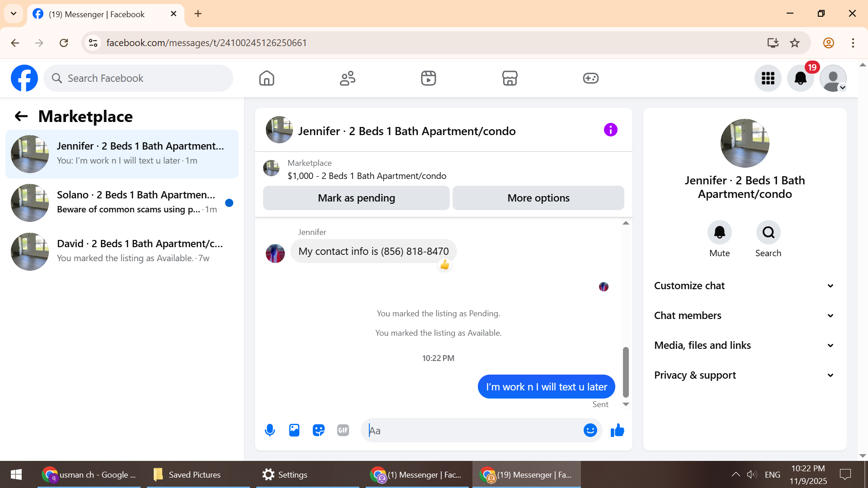Open the David 2 Beds conversation
Screen dimensions: 868x488
tap(122, 252)
